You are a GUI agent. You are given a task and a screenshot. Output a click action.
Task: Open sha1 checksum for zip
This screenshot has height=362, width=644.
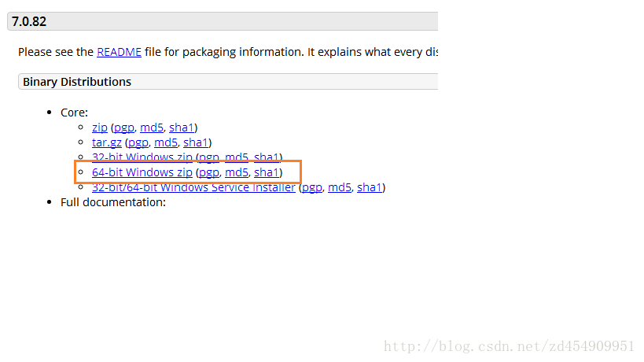[x=181, y=127]
